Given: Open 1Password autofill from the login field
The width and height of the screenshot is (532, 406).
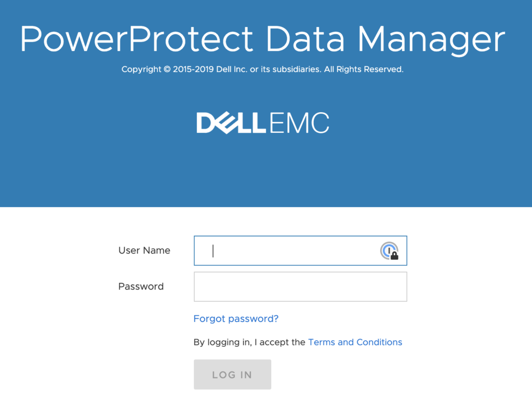Looking at the screenshot, I should point(390,250).
